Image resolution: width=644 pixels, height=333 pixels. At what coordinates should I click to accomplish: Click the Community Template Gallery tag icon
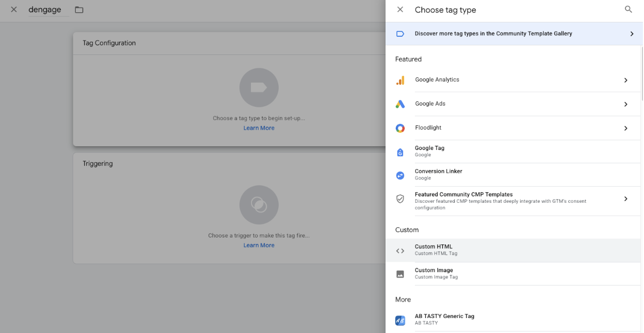point(400,34)
